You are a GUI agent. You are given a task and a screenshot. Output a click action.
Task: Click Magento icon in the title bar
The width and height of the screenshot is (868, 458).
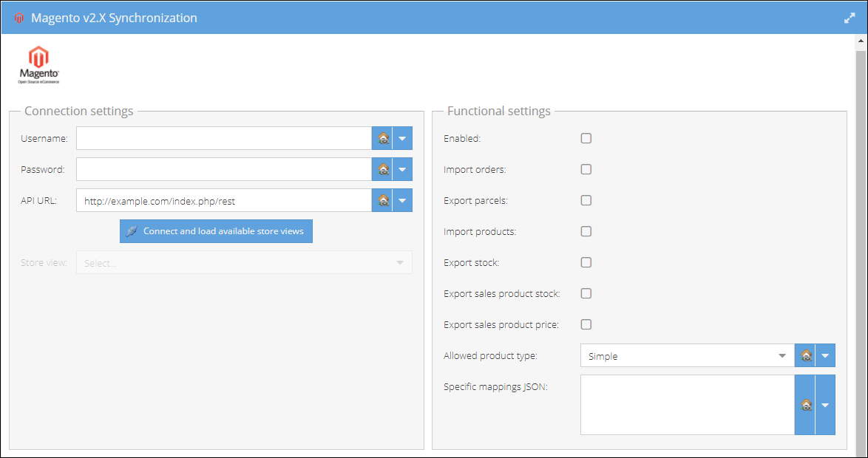[x=19, y=18]
